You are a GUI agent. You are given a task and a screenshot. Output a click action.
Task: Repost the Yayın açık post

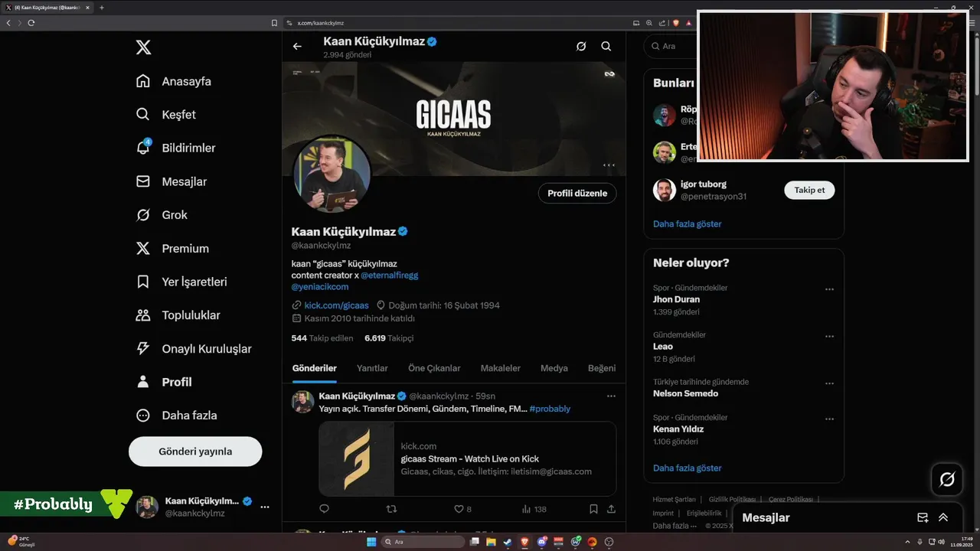391,509
